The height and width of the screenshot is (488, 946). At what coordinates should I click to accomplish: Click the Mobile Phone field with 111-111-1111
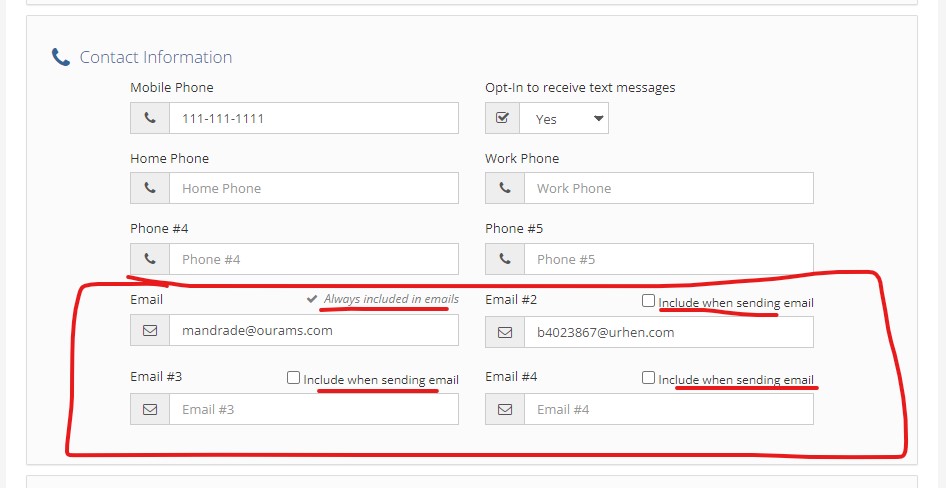313,118
